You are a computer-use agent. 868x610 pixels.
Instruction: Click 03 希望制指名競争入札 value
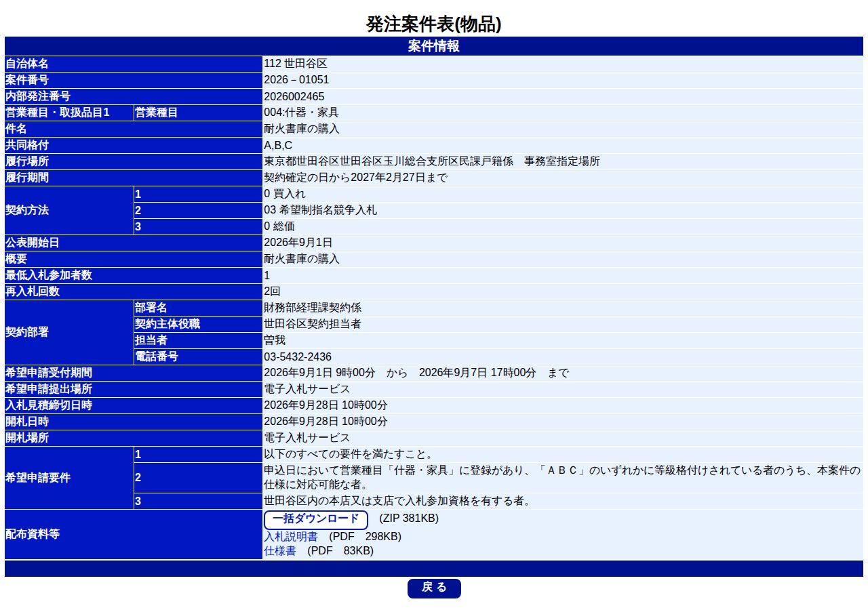point(321,210)
